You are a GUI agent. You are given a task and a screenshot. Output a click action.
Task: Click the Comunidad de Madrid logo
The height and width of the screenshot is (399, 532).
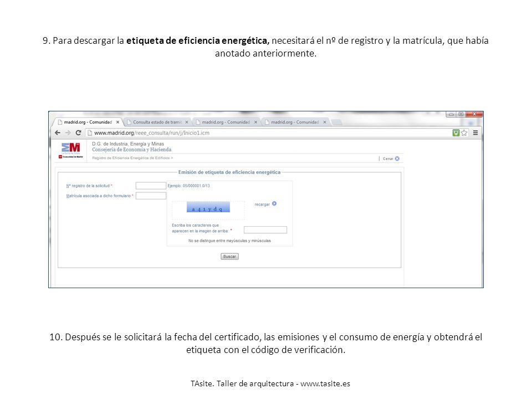pos(70,150)
